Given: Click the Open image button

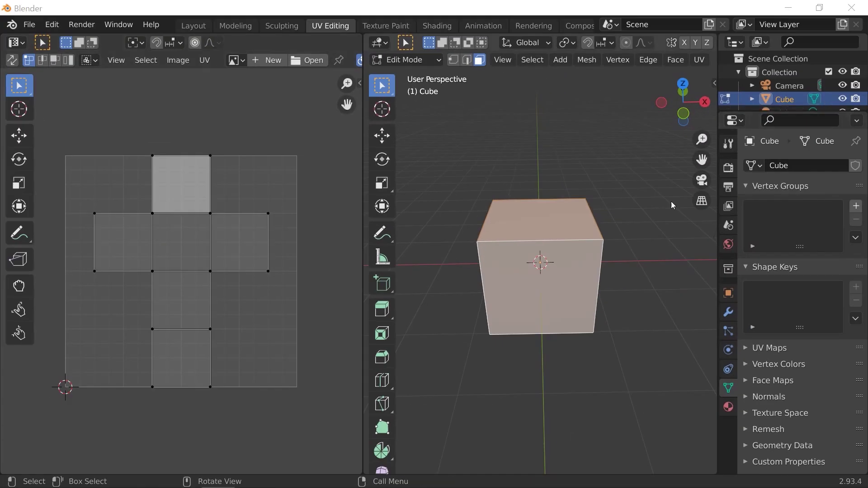Looking at the screenshot, I should coord(307,60).
